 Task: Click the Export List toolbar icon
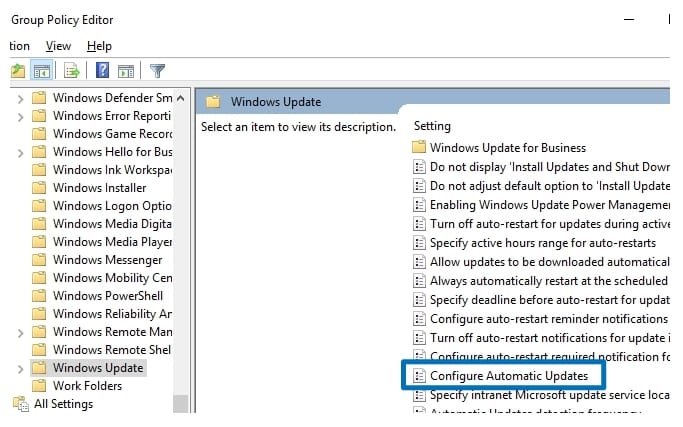pyautogui.click(x=71, y=70)
